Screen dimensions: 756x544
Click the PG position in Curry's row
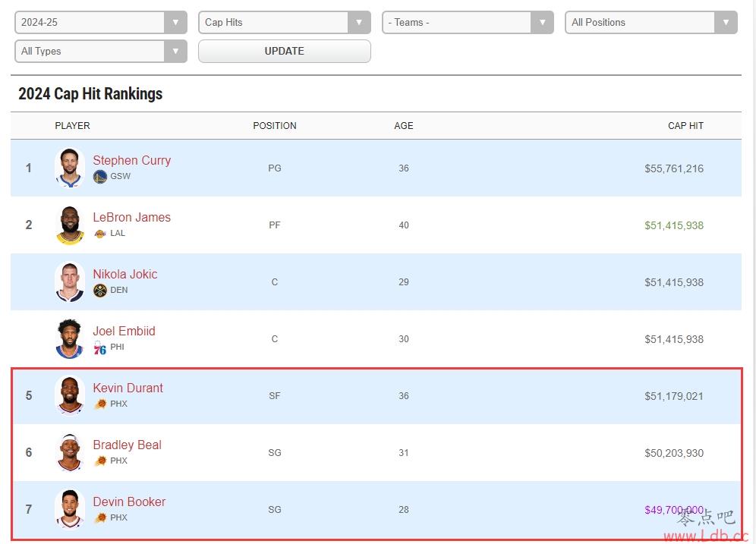coord(275,168)
